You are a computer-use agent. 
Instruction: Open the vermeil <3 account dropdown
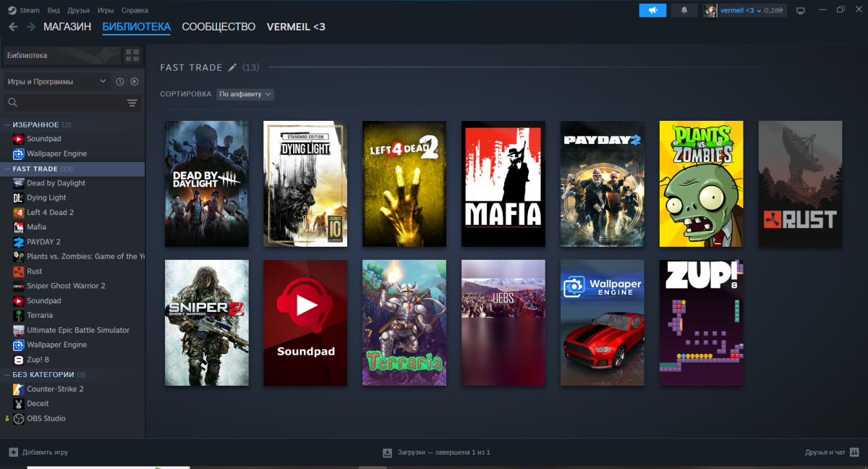pos(744,10)
